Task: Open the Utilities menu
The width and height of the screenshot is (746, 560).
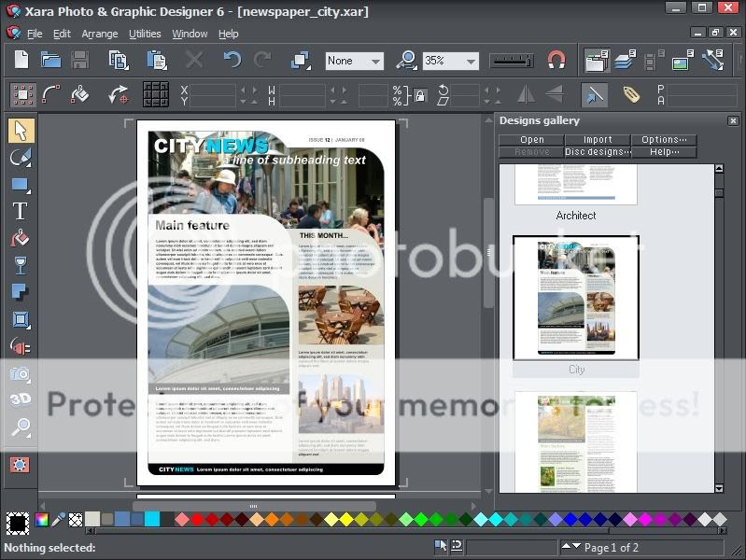Action: [145, 34]
